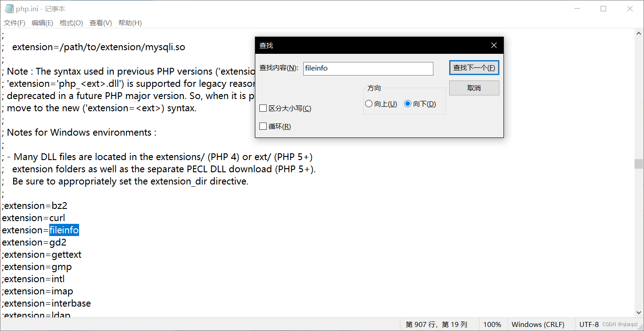644x331 pixels.
Task: Select the 向上(U) direction radio button
Action: (369, 104)
